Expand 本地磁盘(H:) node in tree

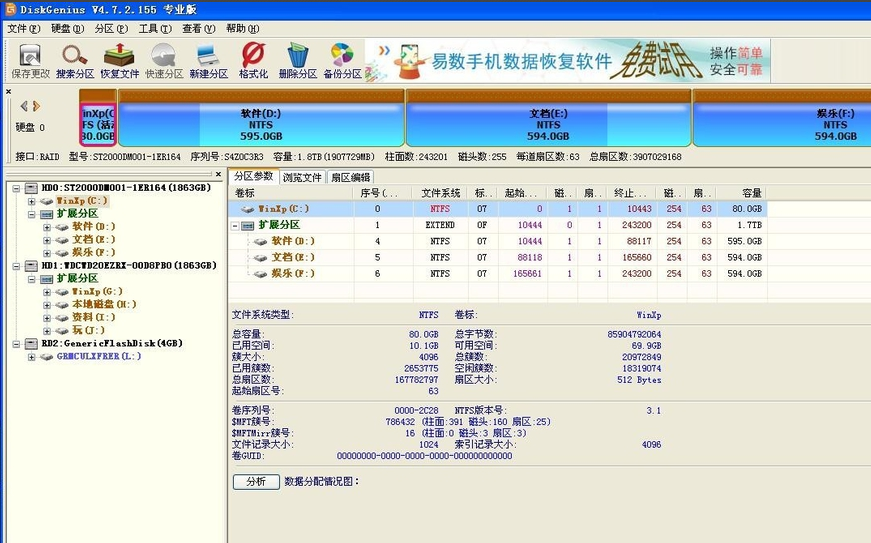[x=47, y=305]
